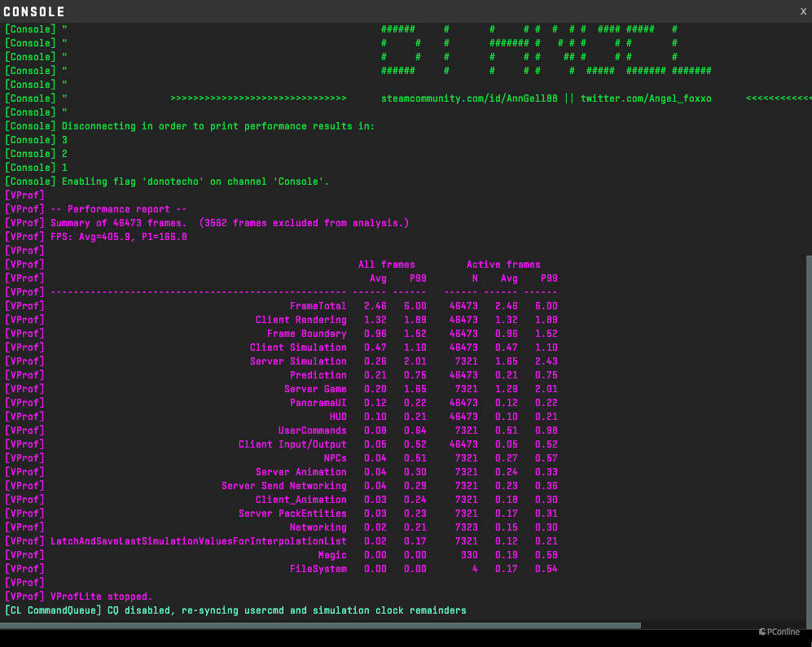Click the 'Client Rendering' row label
The width and height of the screenshot is (812, 647).
point(301,320)
